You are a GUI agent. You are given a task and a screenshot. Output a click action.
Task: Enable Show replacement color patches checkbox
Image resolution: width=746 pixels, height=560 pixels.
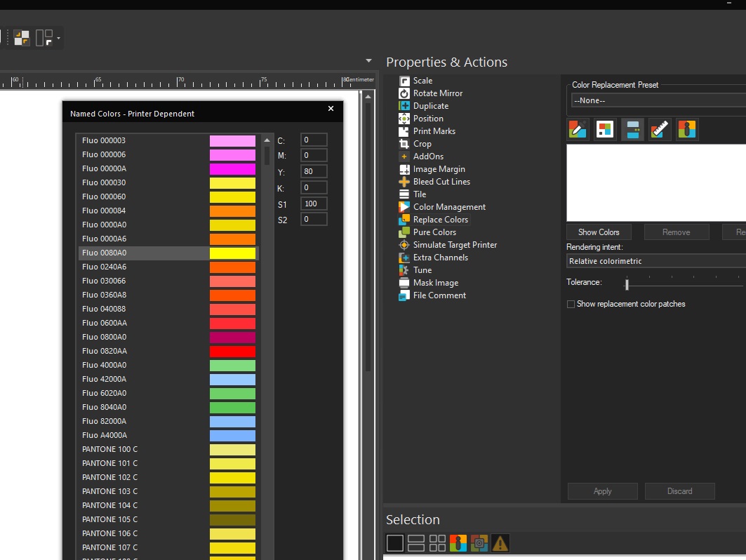571,304
